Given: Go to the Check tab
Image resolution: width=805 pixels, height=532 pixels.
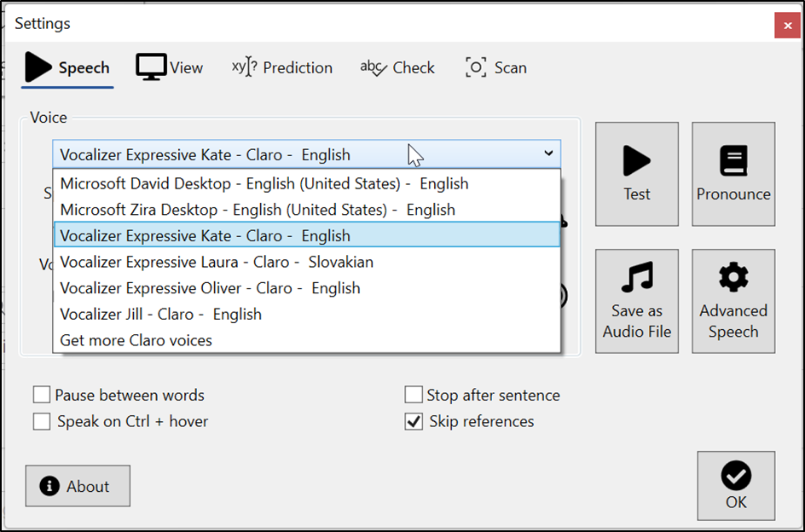Looking at the screenshot, I should pyautogui.click(x=397, y=67).
